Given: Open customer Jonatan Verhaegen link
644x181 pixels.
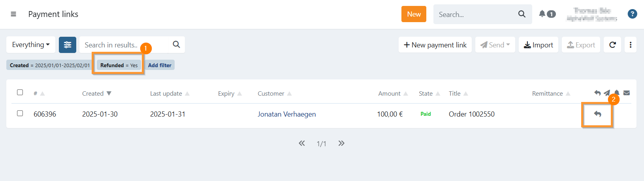Looking at the screenshot, I should pos(286,114).
